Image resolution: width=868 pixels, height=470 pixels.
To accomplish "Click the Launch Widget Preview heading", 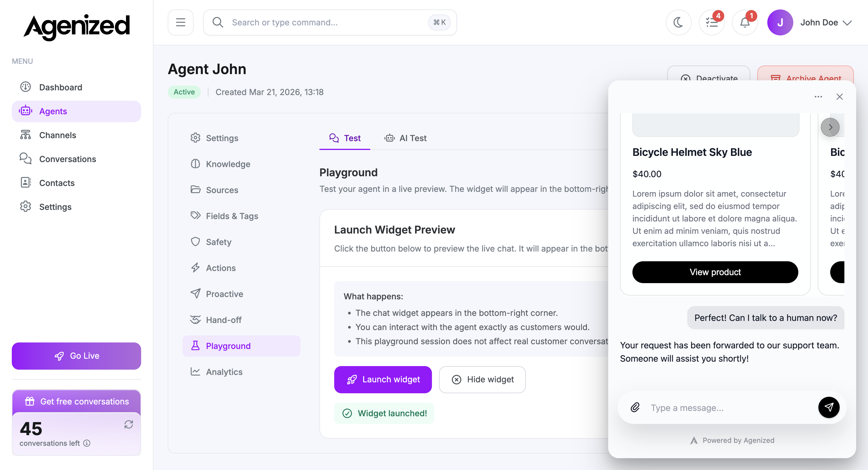I will point(394,229).
